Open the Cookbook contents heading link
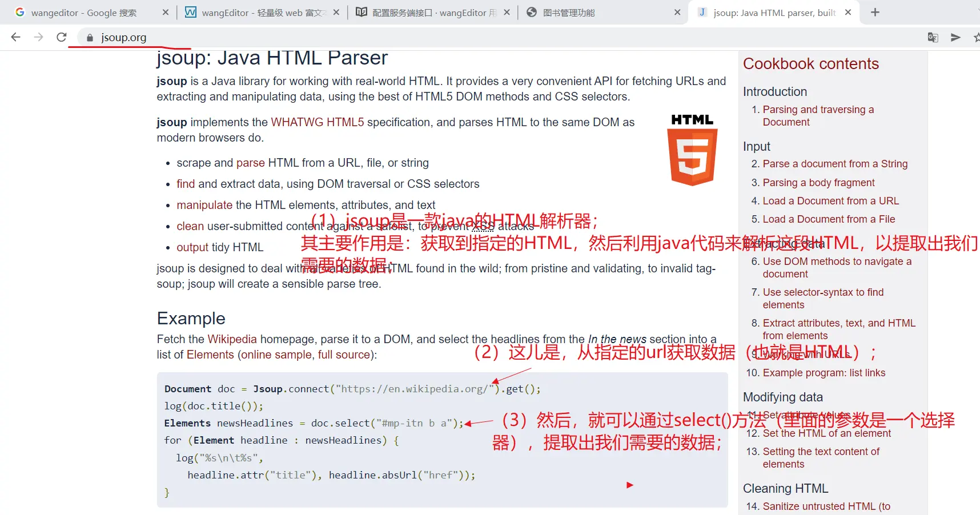This screenshot has height=515, width=980. [x=811, y=63]
